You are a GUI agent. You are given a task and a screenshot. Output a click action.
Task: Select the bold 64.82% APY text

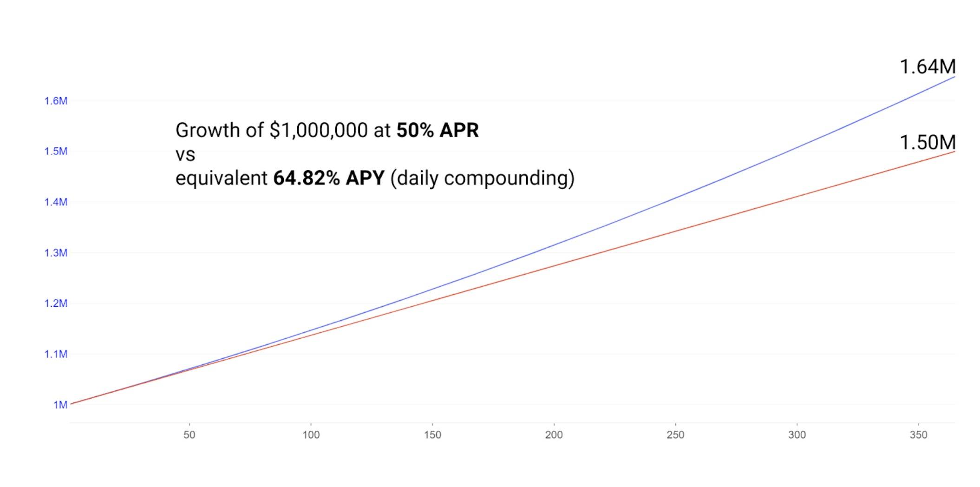pos(329,178)
